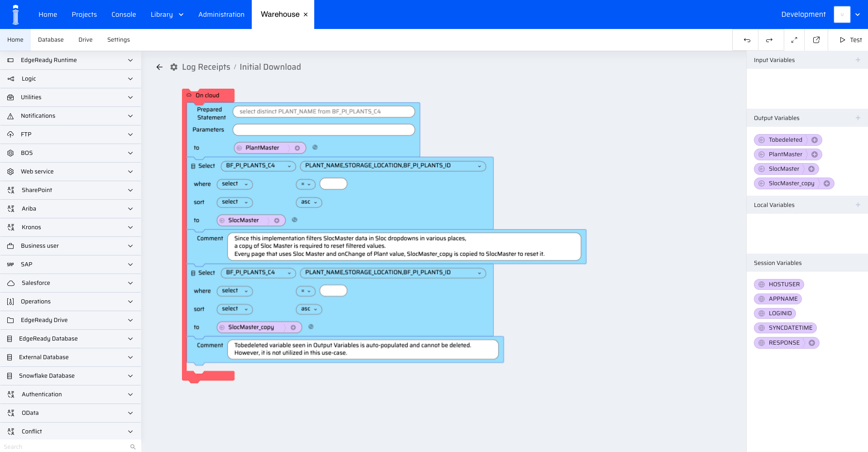Screen dimensions: 868x452
Task: Open the Home top navigation item
Action: pyautogui.click(x=48, y=14)
